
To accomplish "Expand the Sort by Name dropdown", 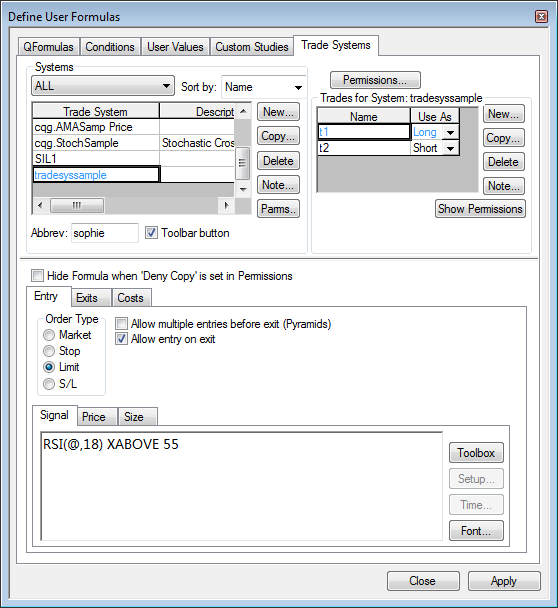I will point(264,87).
